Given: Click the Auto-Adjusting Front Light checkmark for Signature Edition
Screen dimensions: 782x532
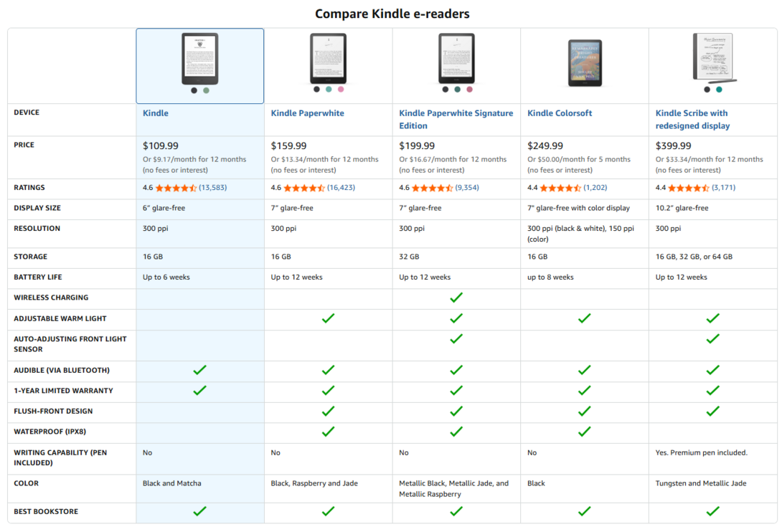Looking at the screenshot, I should 456,339.
